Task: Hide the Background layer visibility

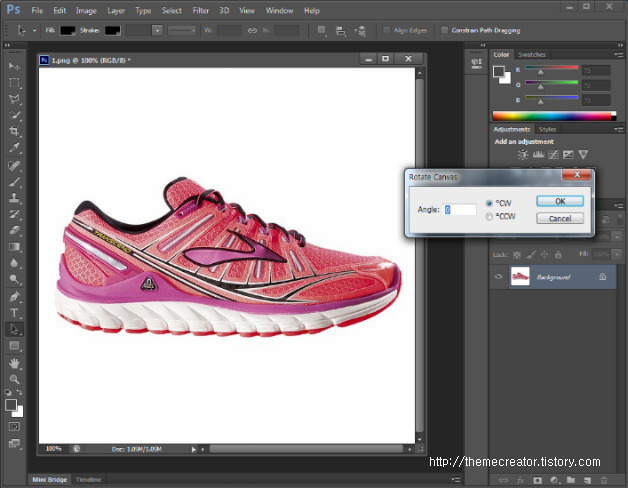Action: tap(499, 276)
